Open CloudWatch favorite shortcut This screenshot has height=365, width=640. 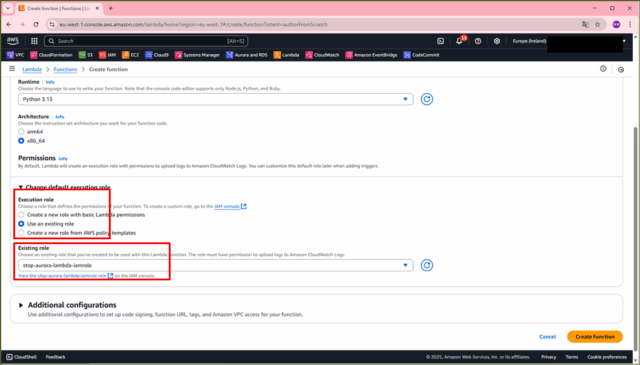322,55
